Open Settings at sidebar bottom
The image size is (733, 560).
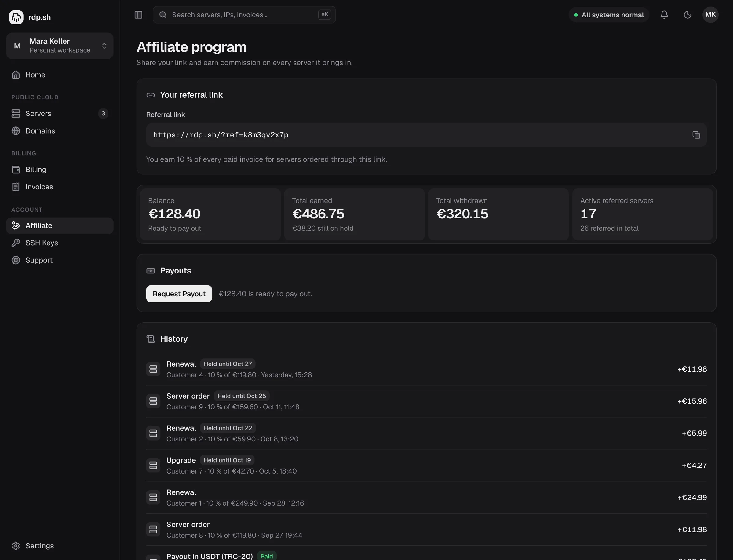[60, 546]
